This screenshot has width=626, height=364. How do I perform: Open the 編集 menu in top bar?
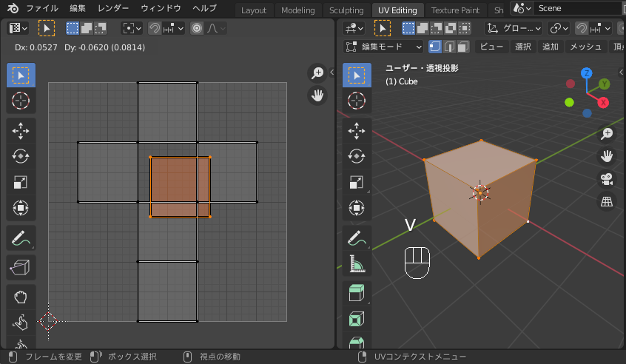pos(77,8)
